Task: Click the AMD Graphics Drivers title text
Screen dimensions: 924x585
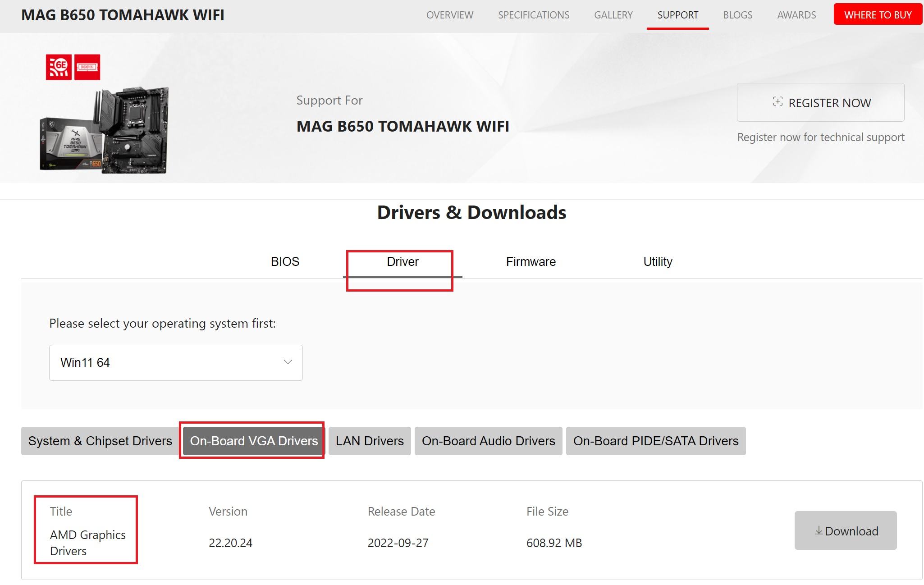Action: click(x=87, y=543)
